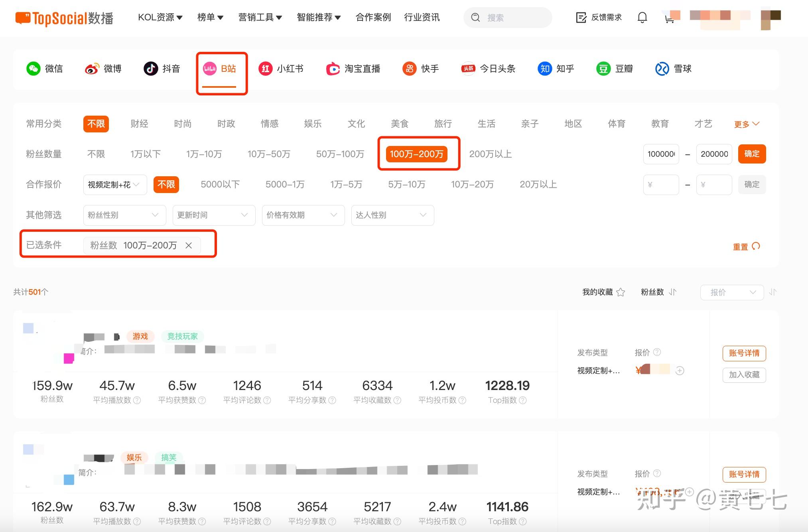Viewport: 808px width, 532px height.
Task: Select the Kuaishou platform icon
Action: pos(410,69)
